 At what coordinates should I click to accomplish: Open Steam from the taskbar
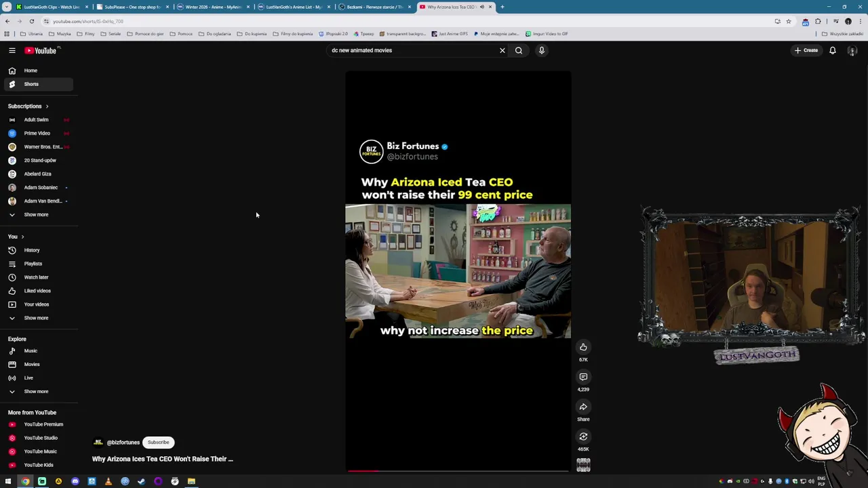(141, 481)
